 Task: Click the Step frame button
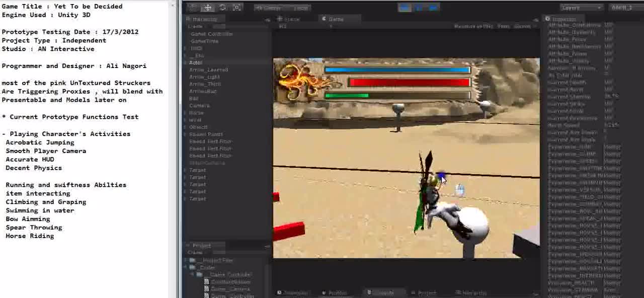click(x=433, y=8)
